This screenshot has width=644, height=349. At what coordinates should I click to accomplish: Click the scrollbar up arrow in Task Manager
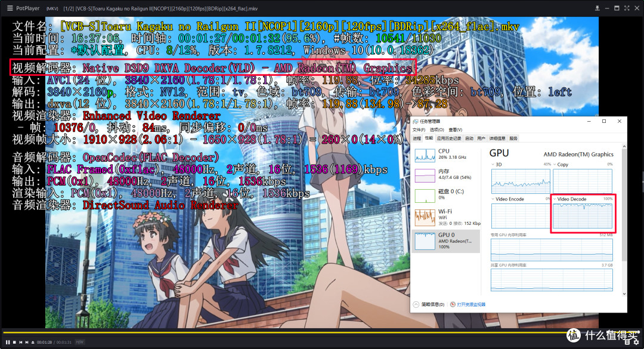point(624,146)
